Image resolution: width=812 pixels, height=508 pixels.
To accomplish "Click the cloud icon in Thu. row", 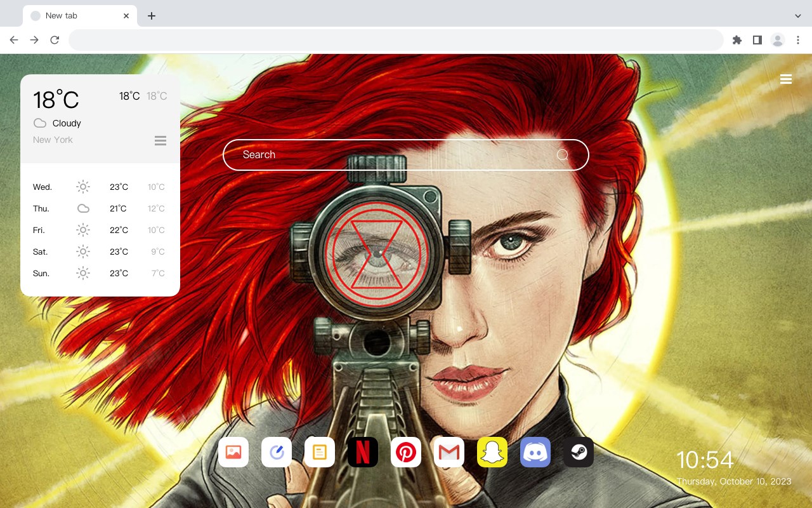I will click(83, 208).
